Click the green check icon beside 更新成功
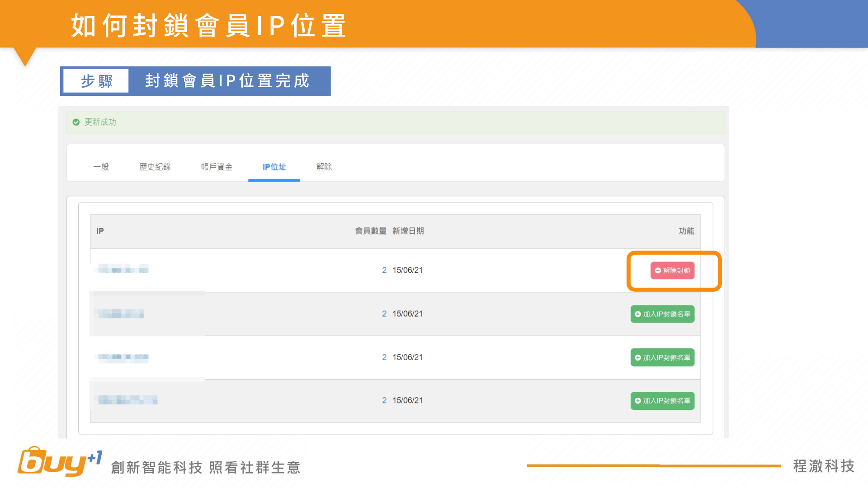 (x=76, y=122)
